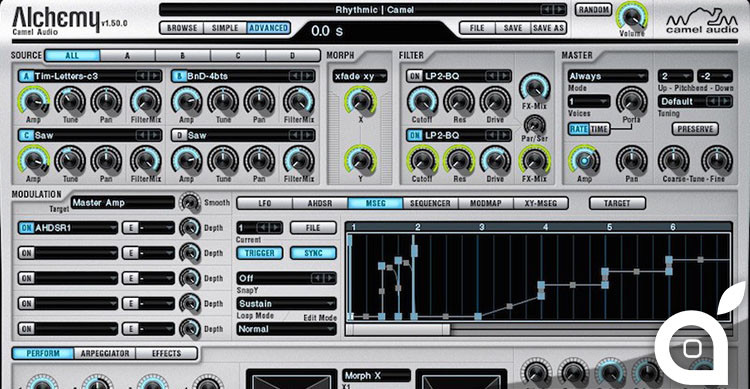This screenshot has width=750, height=389.
Task: Click the SAVE AS button
Action: tap(548, 28)
